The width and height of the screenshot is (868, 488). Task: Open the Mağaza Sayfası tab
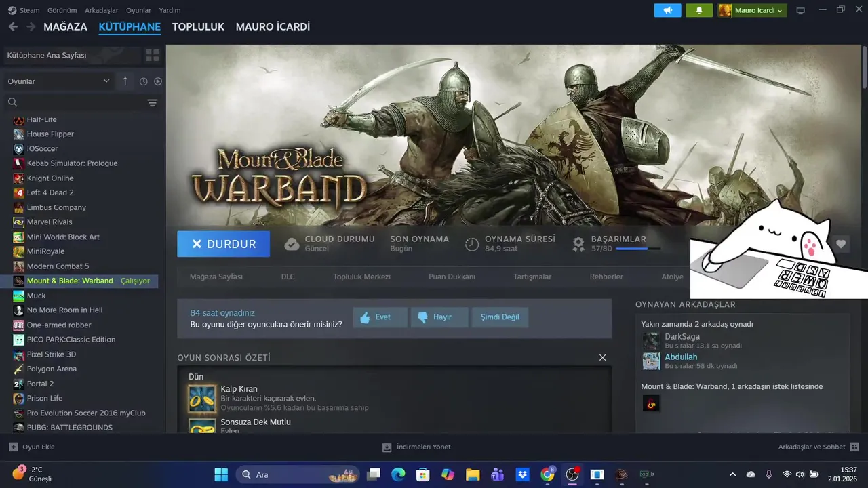[x=216, y=277]
